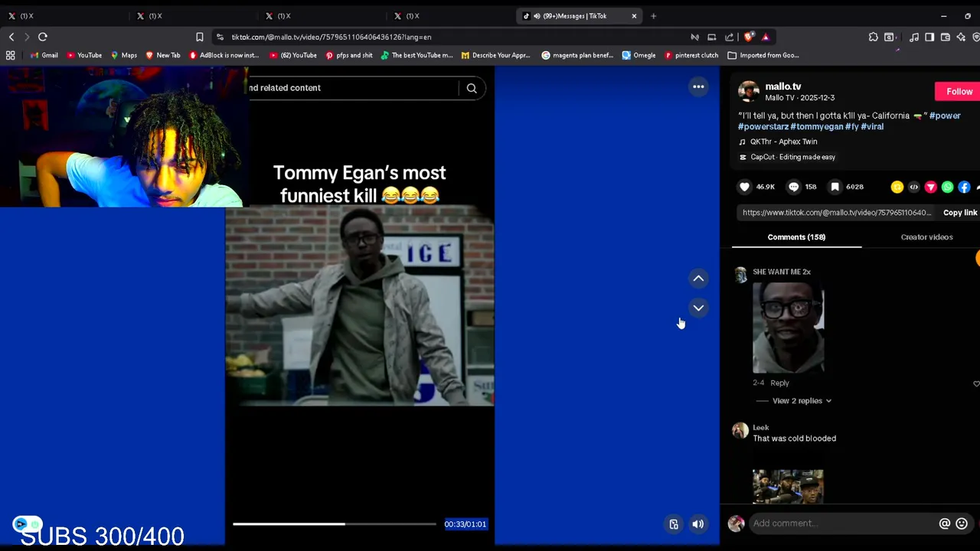
Task: Open Imported from Google bookmarks folder
Action: (763, 55)
